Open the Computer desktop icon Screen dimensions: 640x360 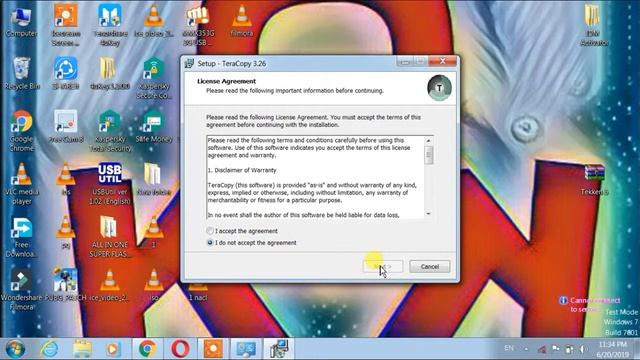(x=21, y=22)
